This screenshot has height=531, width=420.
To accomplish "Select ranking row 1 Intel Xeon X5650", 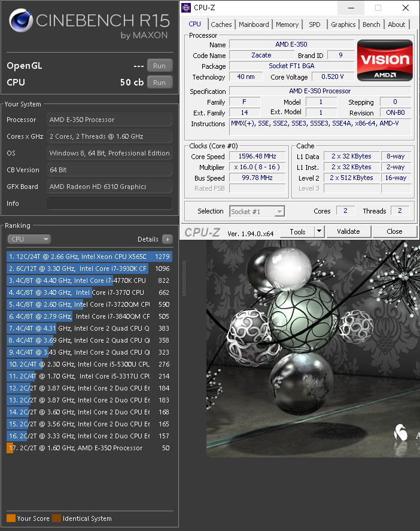I will [89, 257].
